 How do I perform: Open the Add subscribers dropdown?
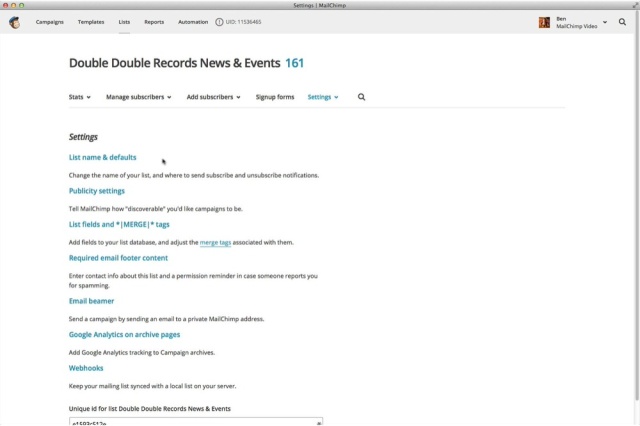coord(213,97)
